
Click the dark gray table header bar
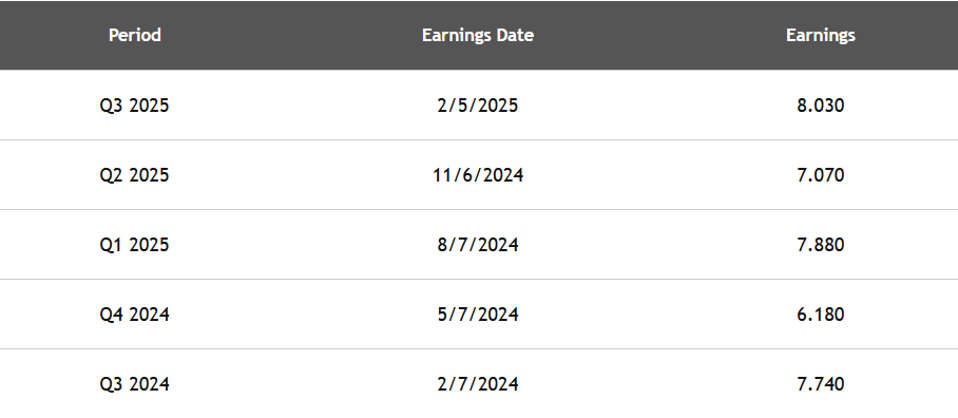point(479,35)
